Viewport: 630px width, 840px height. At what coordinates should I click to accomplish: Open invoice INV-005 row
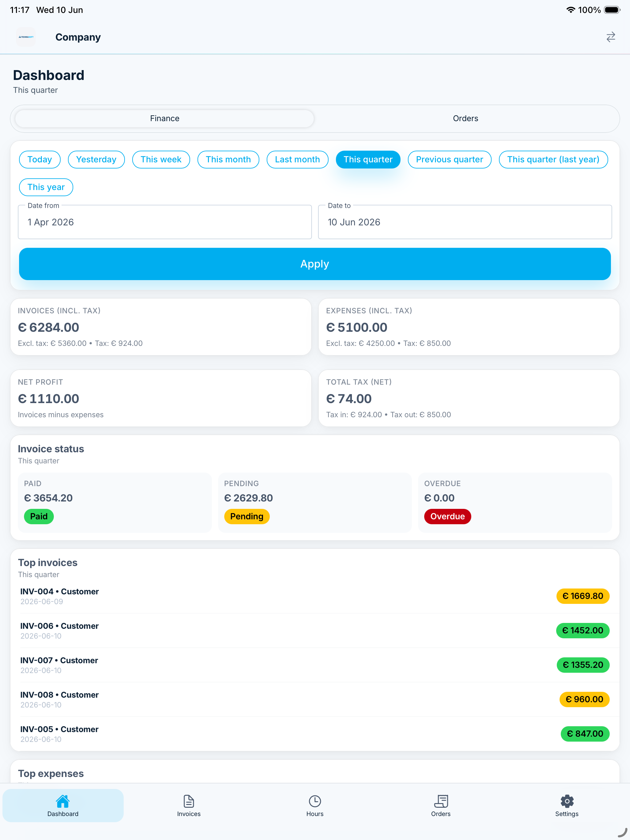tap(315, 734)
